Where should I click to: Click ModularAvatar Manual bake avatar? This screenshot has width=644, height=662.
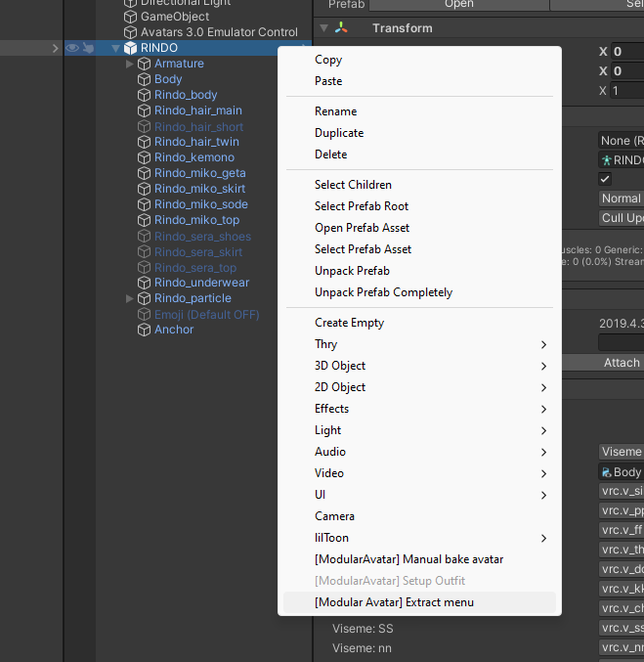coord(419,560)
